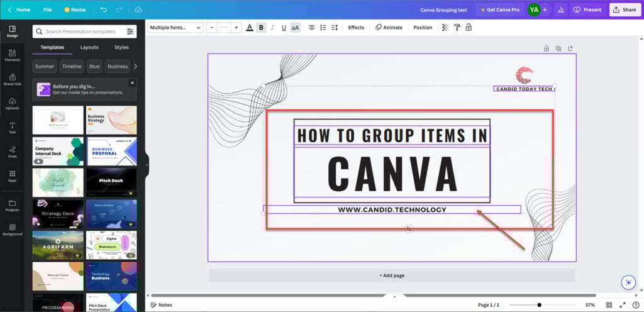Enter fullscreen mode
The width and height of the screenshot is (644, 312).
623,305
